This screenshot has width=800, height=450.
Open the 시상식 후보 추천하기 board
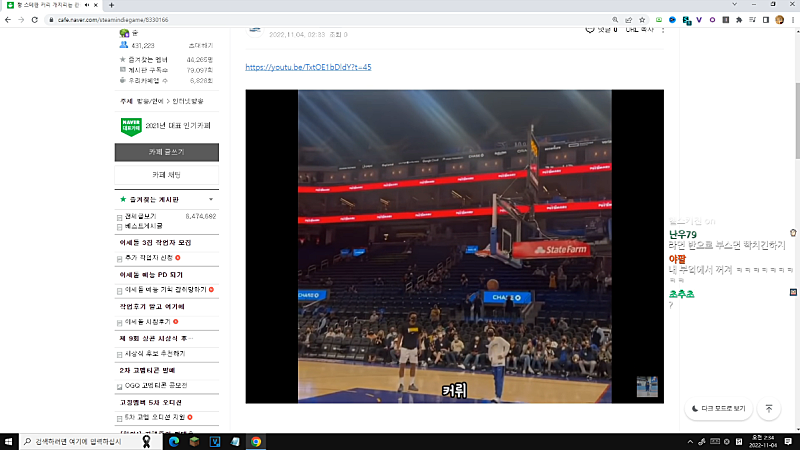155,354
